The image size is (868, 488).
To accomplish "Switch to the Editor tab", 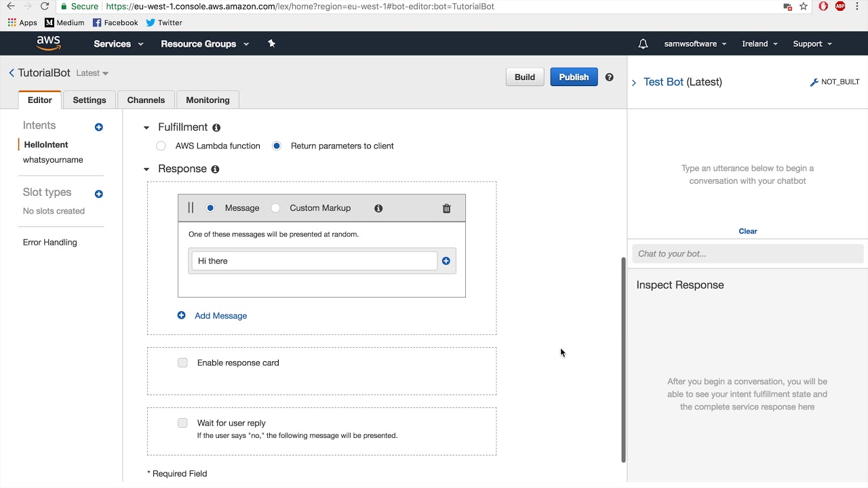I will click(x=39, y=100).
